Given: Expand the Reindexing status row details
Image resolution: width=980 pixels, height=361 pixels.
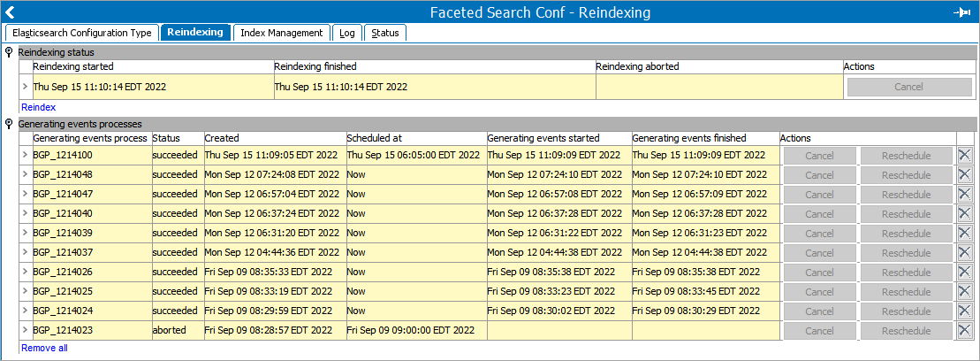Looking at the screenshot, I should tap(25, 87).
